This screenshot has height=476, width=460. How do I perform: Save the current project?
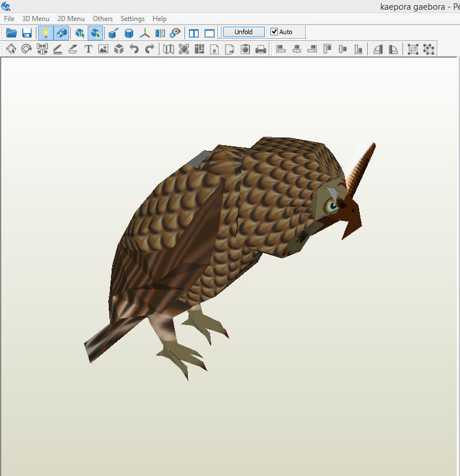[x=27, y=32]
